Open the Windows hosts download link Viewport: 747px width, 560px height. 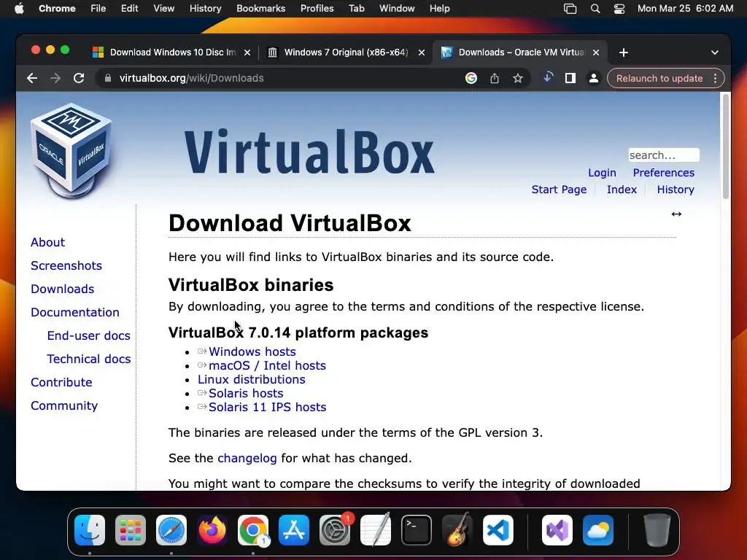[252, 351]
